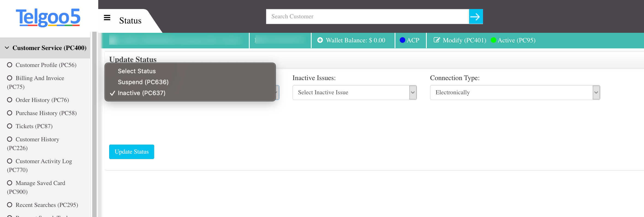Open the hamburger menu icon
The width and height of the screenshot is (644, 217).
(x=107, y=18)
